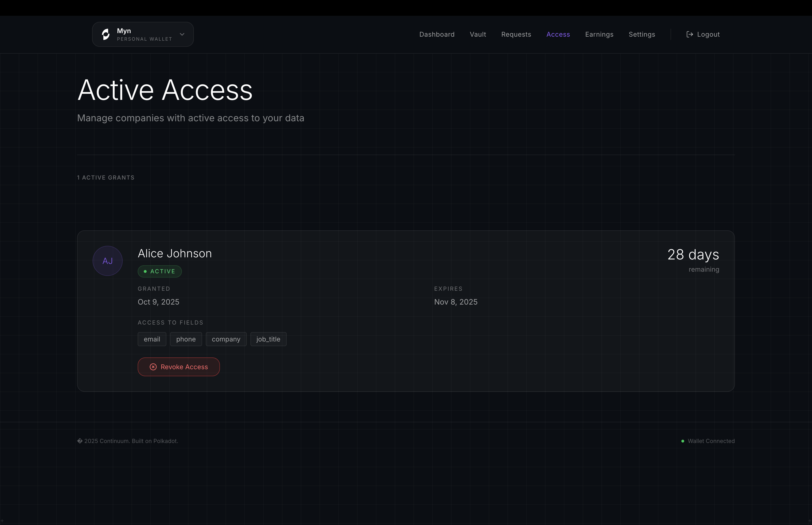
Task: Expand the Myn wallet dropdown chevron
Action: pos(182,35)
